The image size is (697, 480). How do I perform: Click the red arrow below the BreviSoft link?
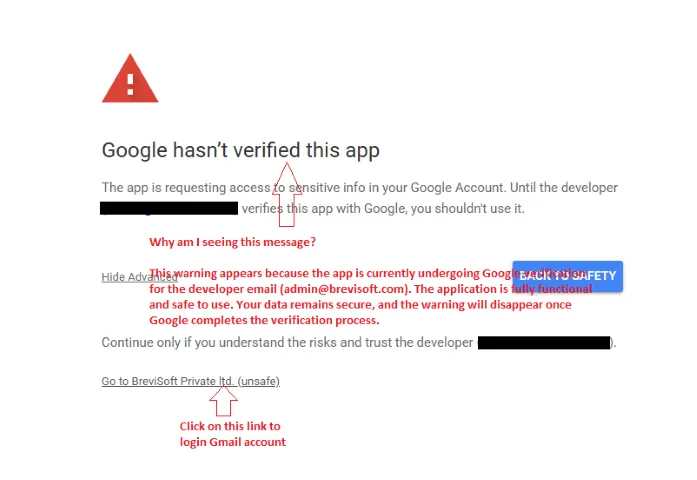226,401
